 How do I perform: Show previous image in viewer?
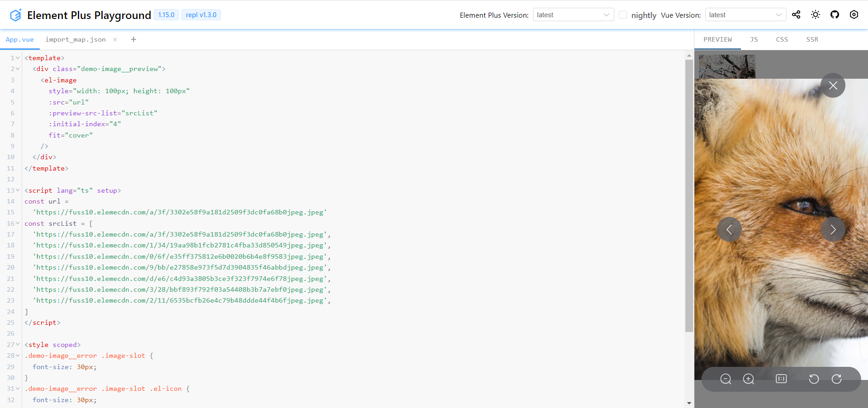click(729, 229)
